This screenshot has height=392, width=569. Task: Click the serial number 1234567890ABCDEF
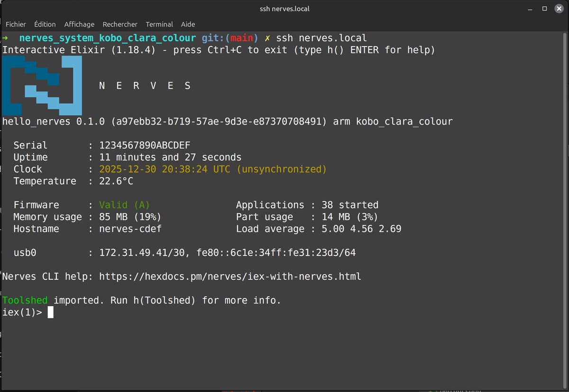click(145, 146)
